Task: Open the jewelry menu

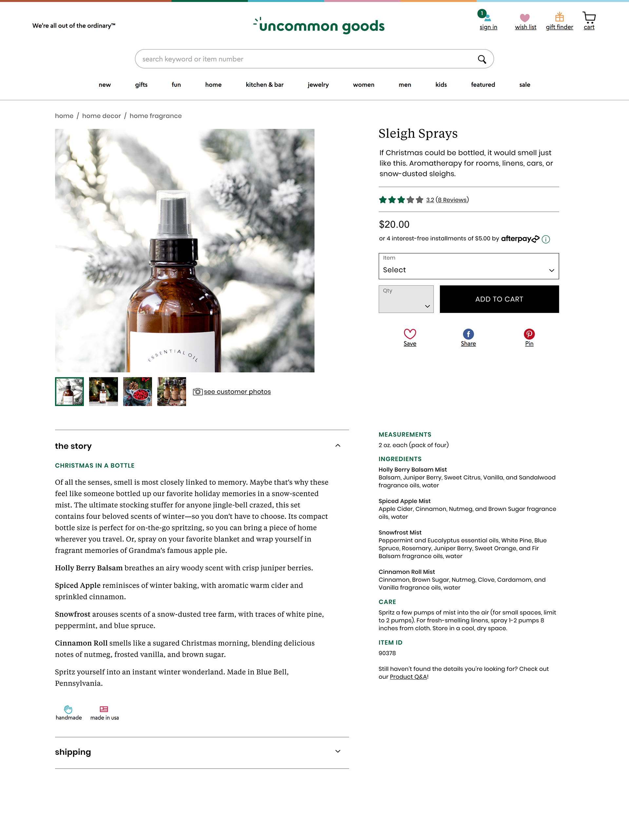Action: coord(318,85)
